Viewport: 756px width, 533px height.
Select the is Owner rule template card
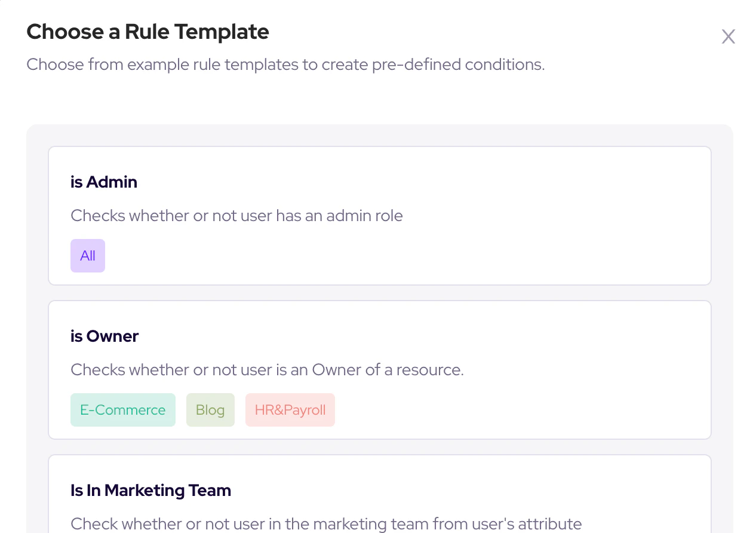tap(379, 370)
